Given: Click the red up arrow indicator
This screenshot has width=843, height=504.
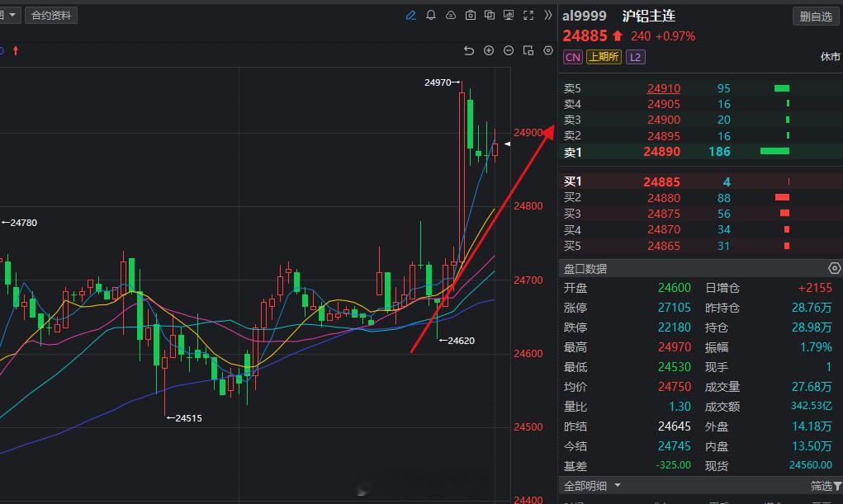Looking at the screenshot, I should click(x=16, y=50).
